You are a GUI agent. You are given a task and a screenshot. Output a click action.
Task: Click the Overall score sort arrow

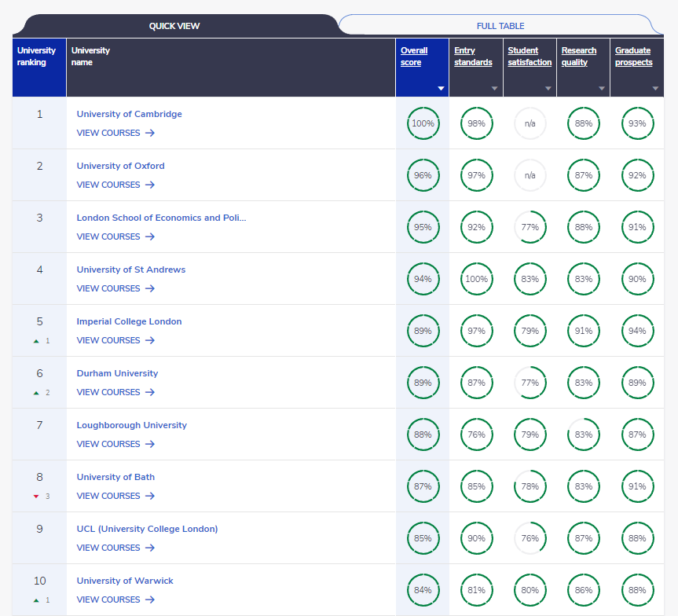click(441, 88)
